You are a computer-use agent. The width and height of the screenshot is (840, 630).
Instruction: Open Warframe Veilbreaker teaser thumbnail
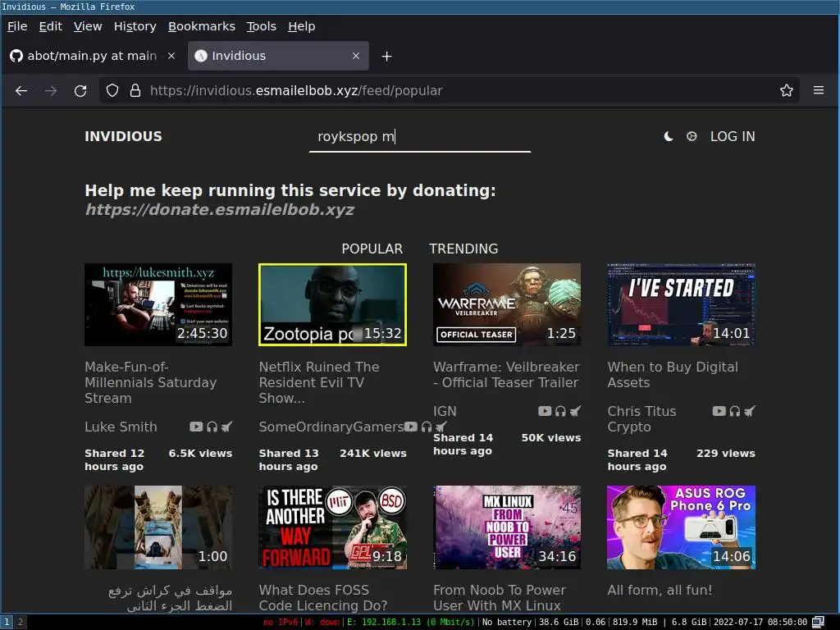pos(507,305)
